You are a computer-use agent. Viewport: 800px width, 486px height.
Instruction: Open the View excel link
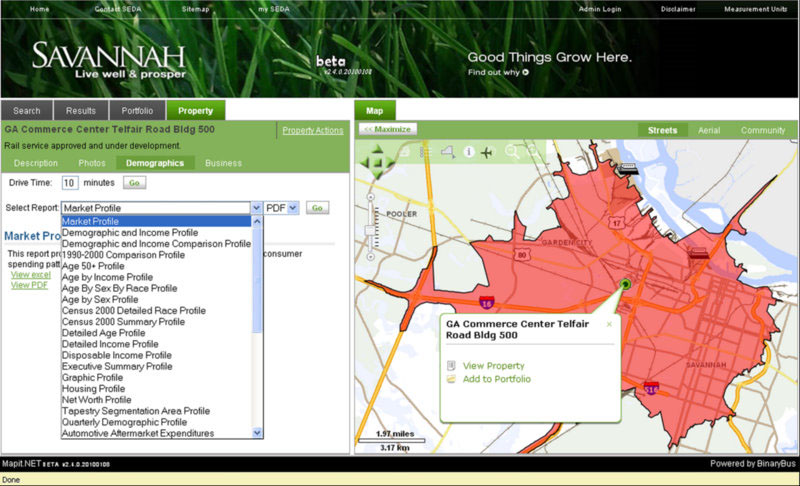(x=31, y=274)
